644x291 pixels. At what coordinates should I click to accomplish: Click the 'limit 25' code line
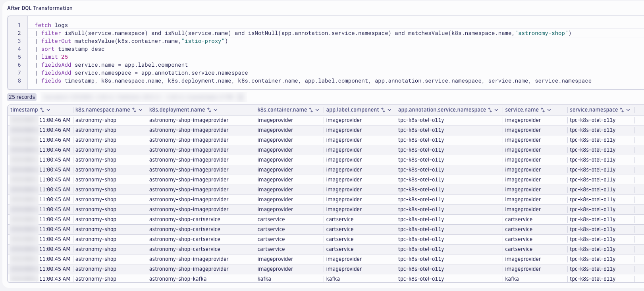51,57
